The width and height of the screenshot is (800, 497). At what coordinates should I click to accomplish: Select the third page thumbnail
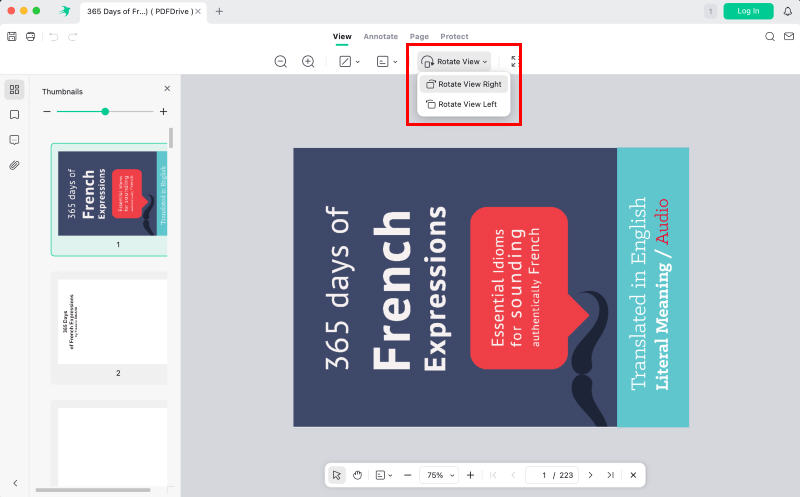[x=109, y=444]
